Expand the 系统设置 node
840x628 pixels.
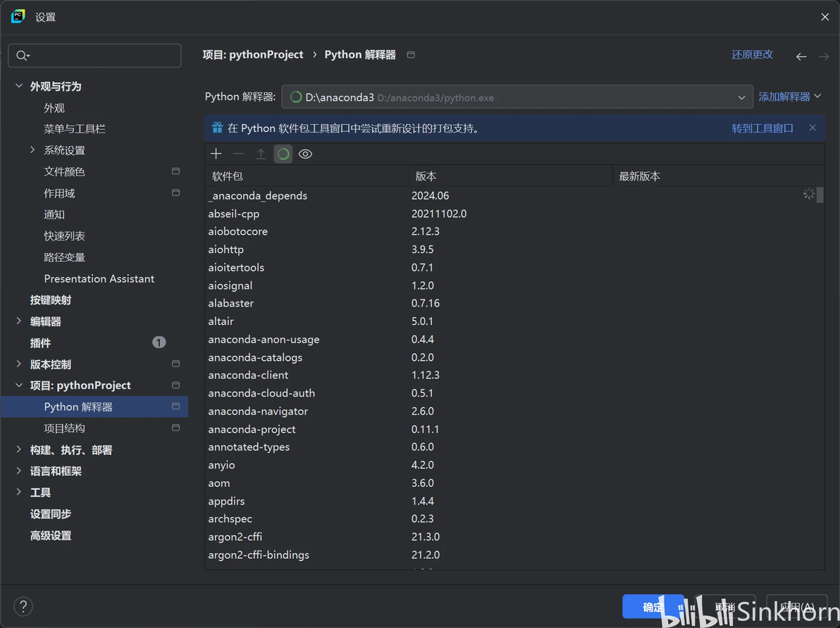point(32,150)
